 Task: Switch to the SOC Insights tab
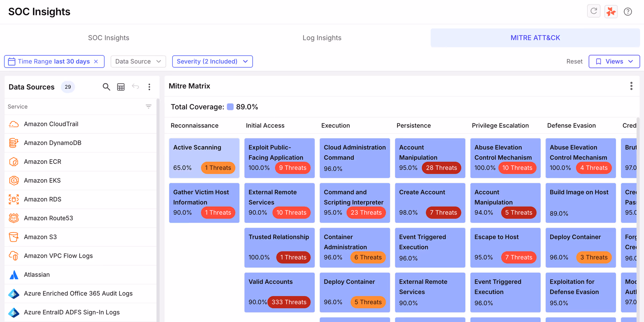coord(109,38)
